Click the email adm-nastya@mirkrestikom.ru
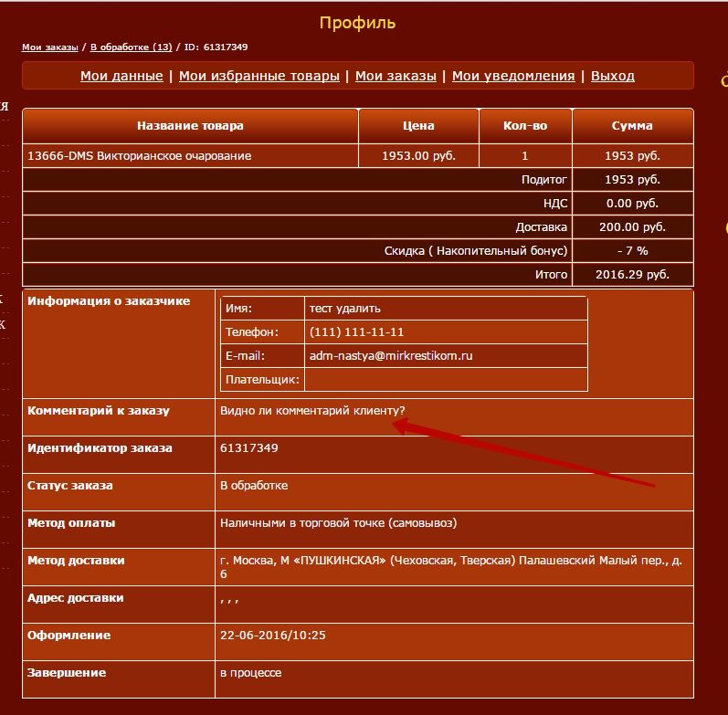The width and height of the screenshot is (728, 715). tap(391, 356)
